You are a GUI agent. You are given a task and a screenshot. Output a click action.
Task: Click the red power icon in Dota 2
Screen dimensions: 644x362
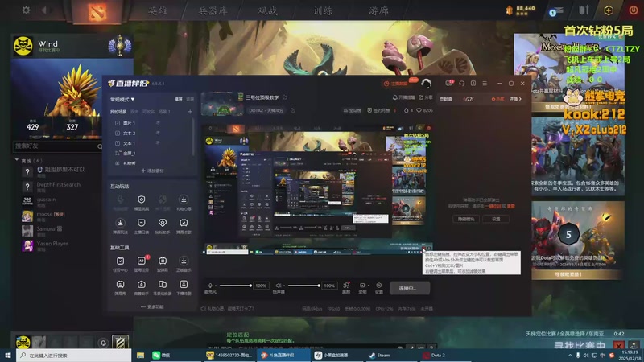(633, 10)
